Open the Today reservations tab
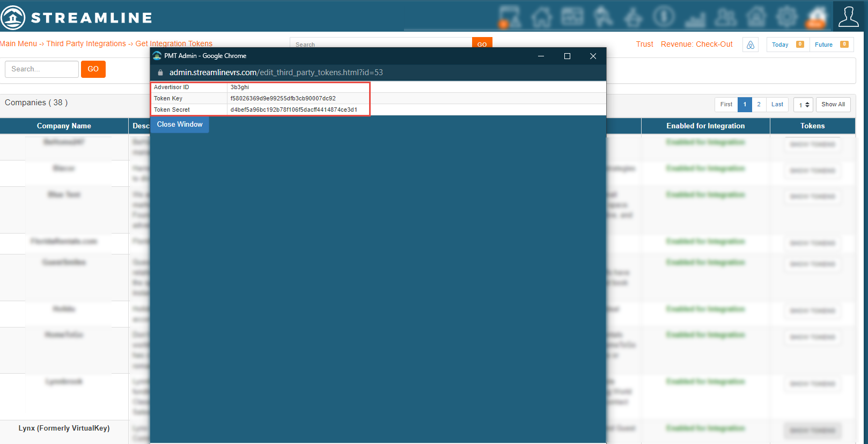 (788, 45)
